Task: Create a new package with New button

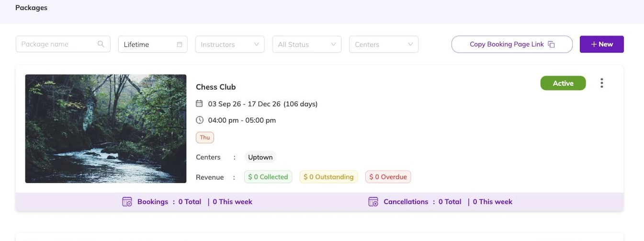Action: (x=602, y=44)
